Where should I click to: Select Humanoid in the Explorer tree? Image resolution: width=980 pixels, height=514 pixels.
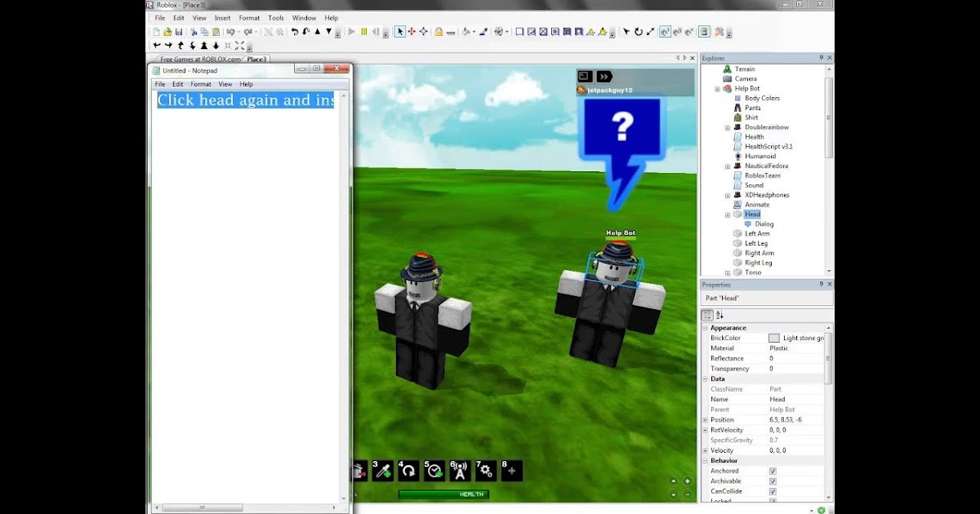[760, 156]
